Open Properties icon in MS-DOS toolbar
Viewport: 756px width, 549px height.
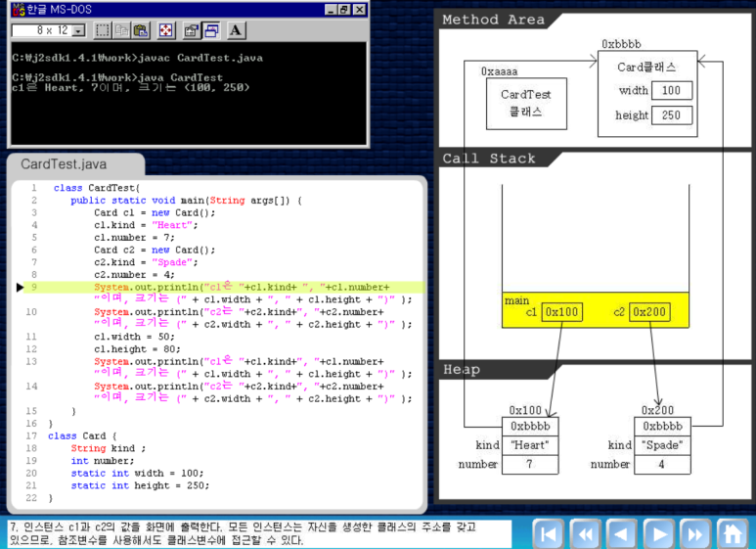click(x=192, y=30)
